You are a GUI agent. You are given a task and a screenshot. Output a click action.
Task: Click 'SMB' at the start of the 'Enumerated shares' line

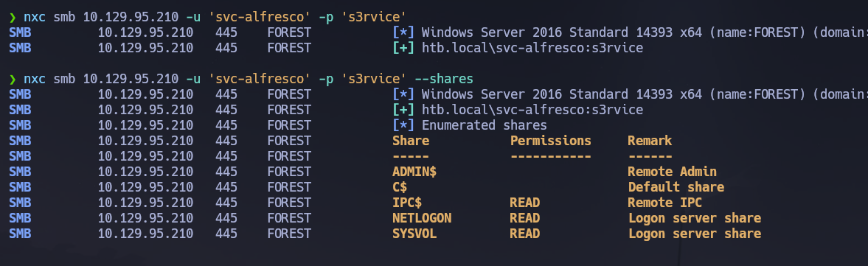(x=20, y=125)
